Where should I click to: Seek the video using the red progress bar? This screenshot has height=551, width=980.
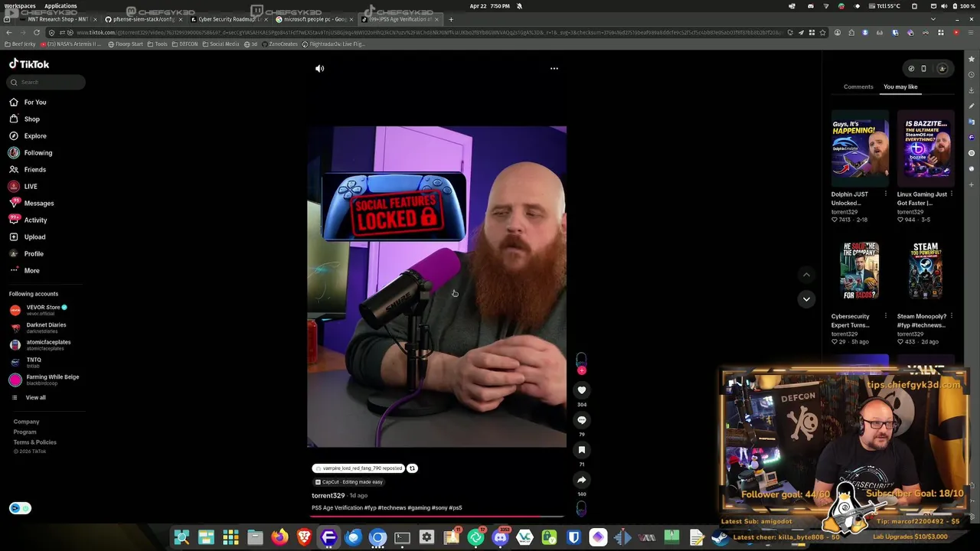pos(436,517)
